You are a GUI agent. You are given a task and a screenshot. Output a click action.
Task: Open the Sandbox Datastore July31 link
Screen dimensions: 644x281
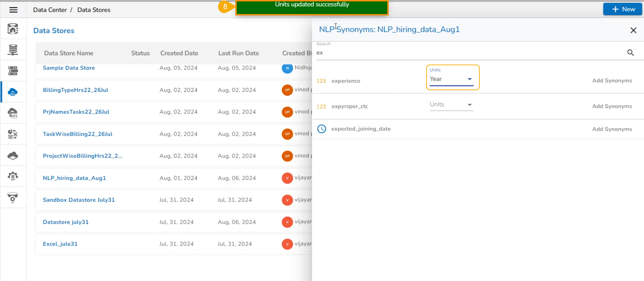click(79, 200)
